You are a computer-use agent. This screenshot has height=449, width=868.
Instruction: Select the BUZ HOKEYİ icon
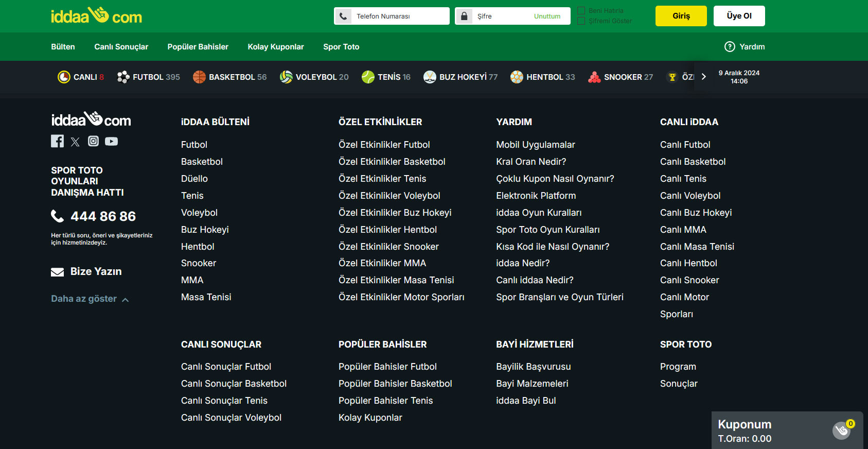tap(430, 77)
